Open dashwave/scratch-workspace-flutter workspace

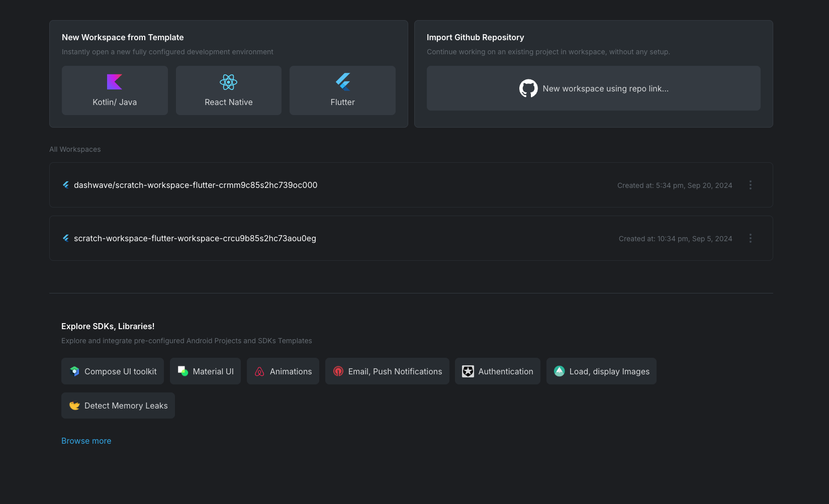pyautogui.click(x=196, y=185)
